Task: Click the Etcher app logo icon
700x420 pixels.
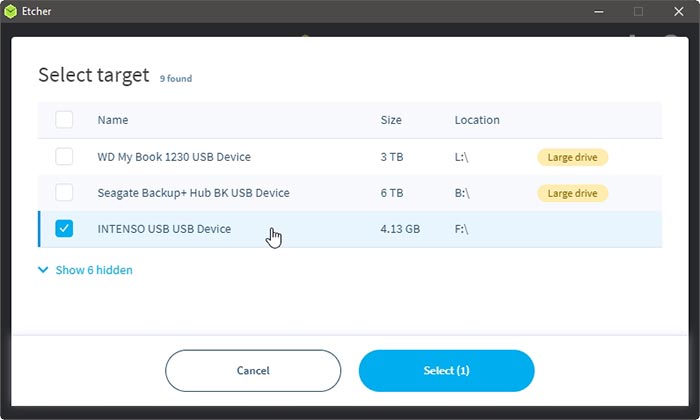Action: coord(10,11)
